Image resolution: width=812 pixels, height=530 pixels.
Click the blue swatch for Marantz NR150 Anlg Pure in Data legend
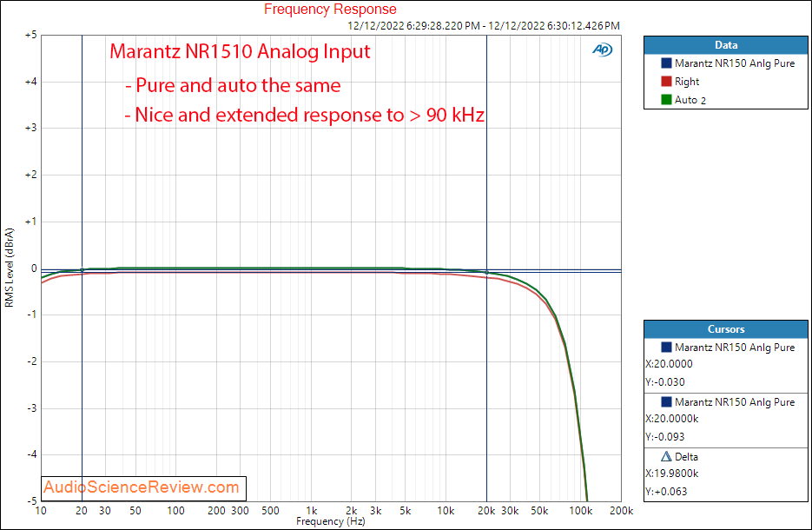(x=666, y=63)
